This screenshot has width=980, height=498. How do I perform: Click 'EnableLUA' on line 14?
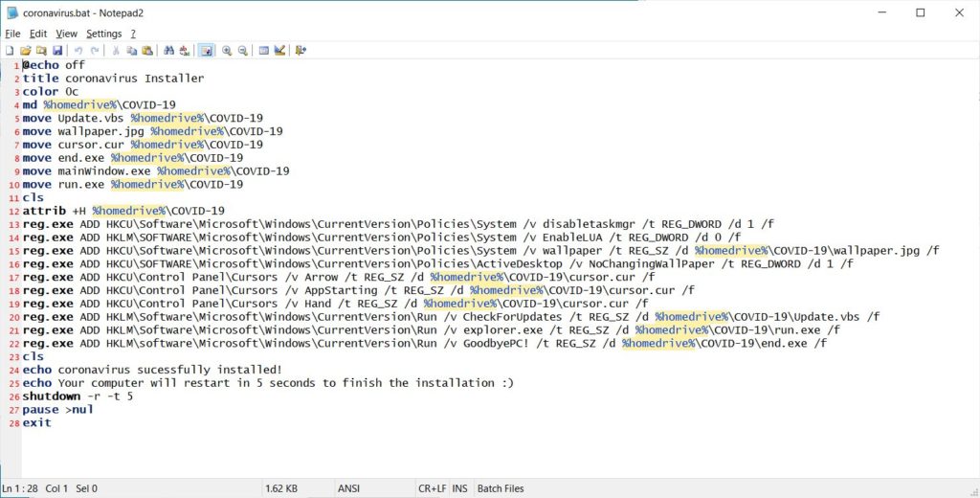pos(572,238)
